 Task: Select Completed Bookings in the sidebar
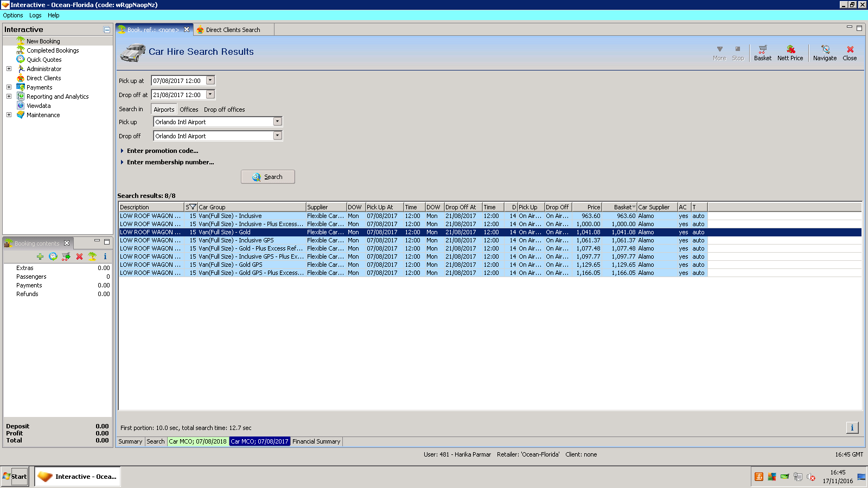53,50
